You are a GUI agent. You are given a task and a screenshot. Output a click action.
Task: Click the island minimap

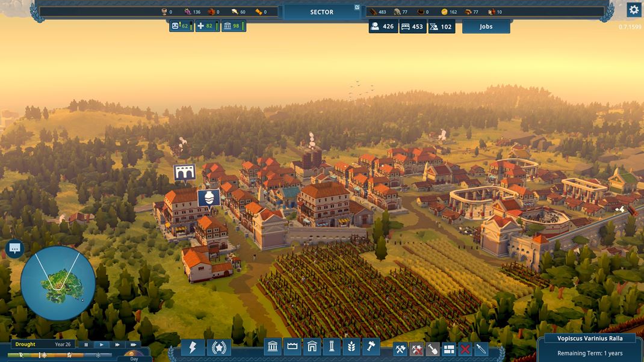tap(58, 283)
